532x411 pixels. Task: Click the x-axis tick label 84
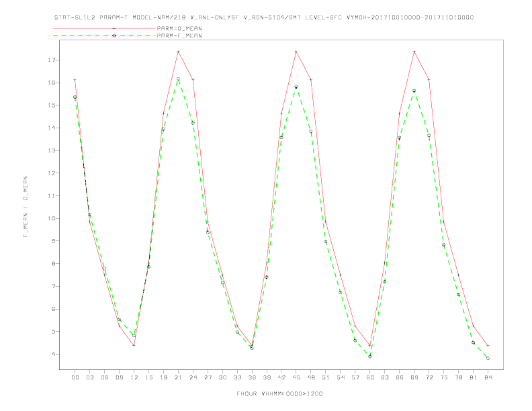(x=488, y=377)
